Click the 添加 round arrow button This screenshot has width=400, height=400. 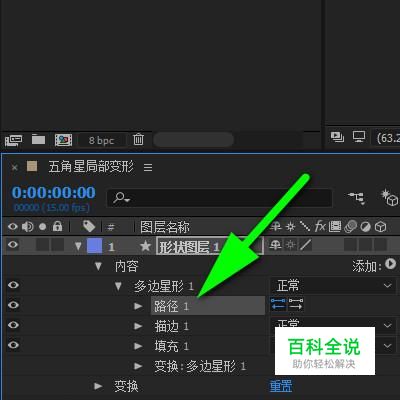[390, 264]
